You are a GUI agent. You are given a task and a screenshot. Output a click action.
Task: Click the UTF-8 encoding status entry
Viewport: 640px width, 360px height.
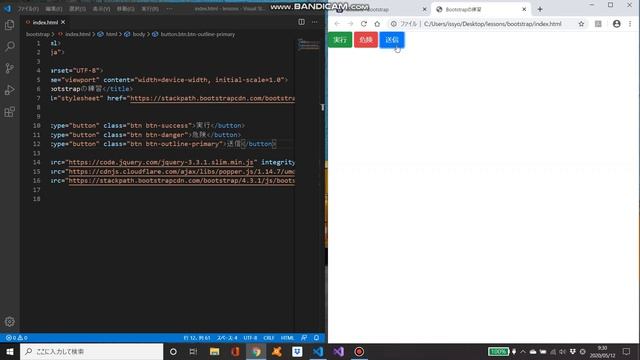coord(250,338)
